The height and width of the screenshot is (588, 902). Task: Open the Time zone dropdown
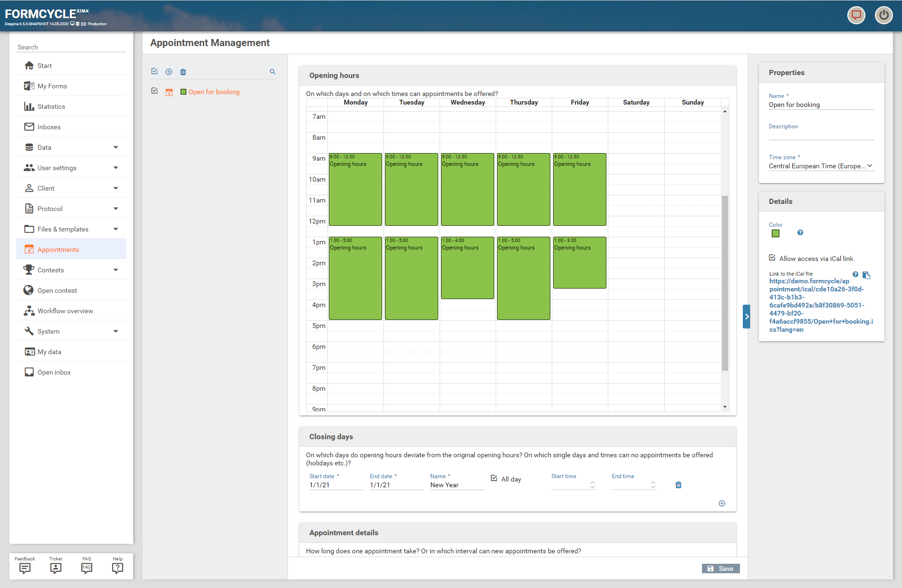821,166
